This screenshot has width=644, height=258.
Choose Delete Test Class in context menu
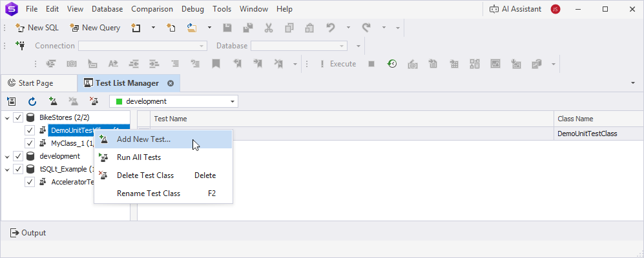coord(145,175)
